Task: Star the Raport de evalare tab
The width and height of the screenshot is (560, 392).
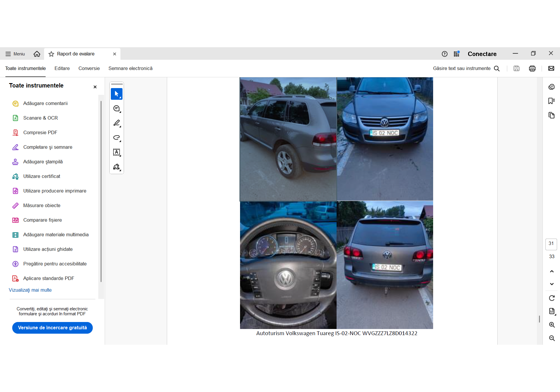Action: (x=51, y=54)
